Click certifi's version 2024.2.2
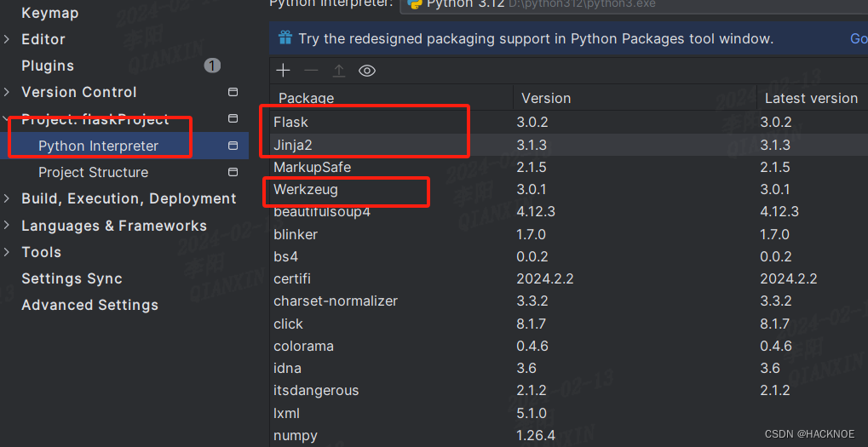Image resolution: width=868 pixels, height=447 pixels. 544,278
